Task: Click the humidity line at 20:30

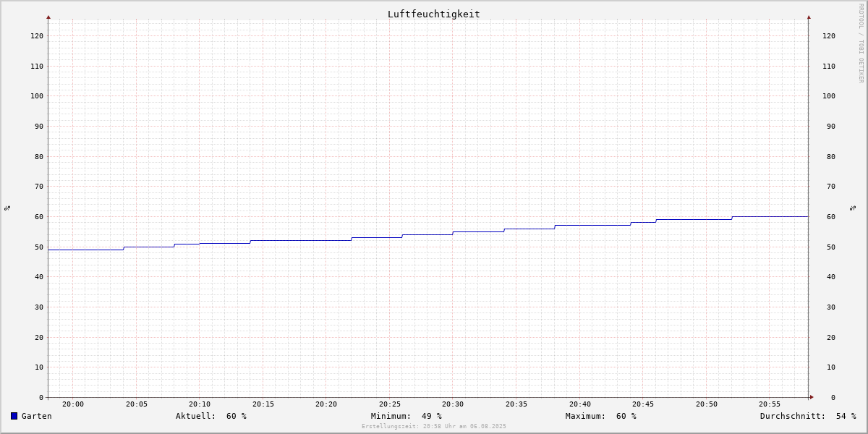Action: (x=454, y=231)
